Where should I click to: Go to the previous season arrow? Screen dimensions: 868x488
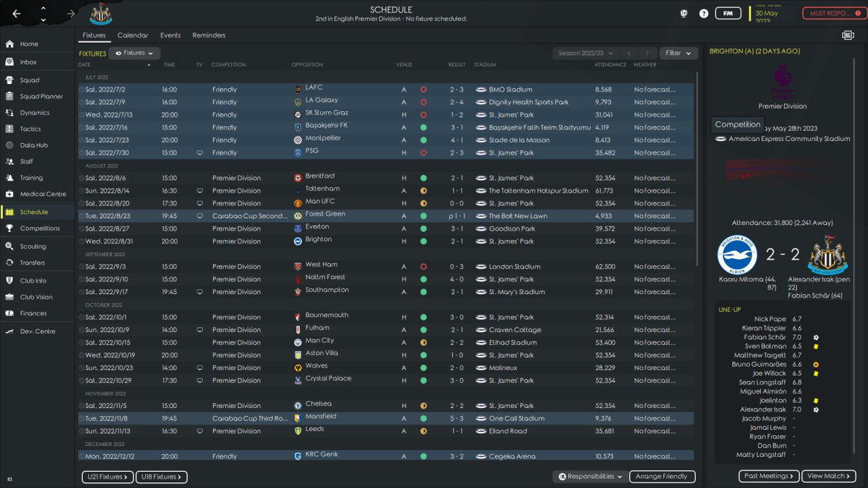tap(629, 53)
